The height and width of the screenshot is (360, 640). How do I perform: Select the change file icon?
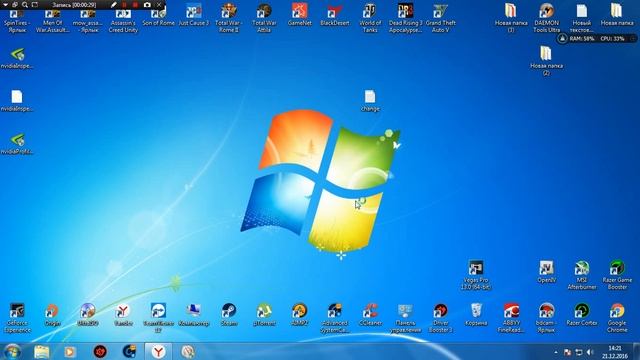coord(370,100)
